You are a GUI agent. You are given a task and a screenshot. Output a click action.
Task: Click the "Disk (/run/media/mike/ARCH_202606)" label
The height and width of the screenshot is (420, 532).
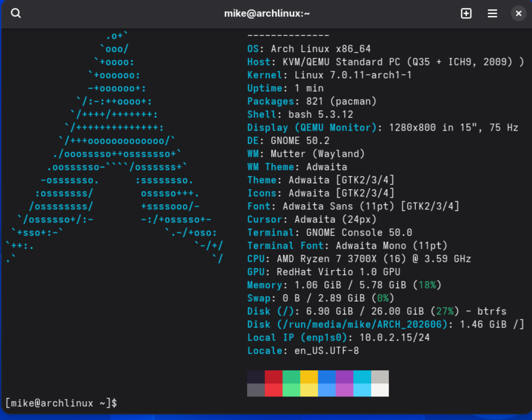(347, 325)
